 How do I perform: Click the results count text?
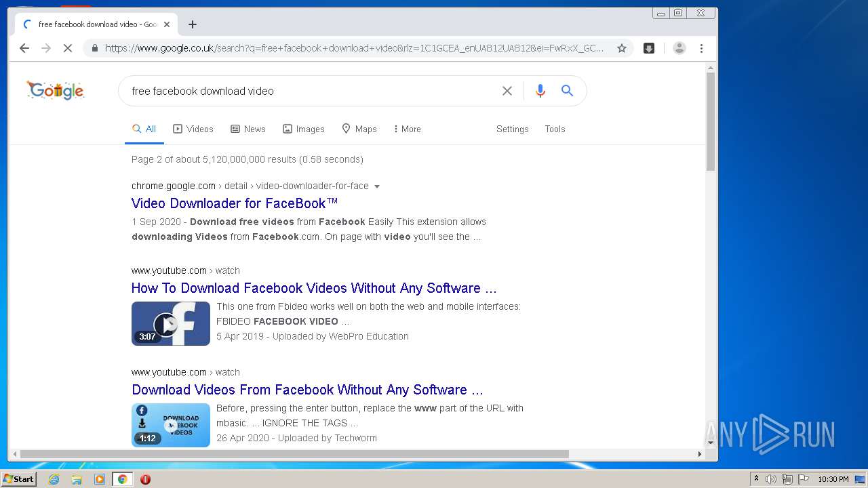[248, 159]
